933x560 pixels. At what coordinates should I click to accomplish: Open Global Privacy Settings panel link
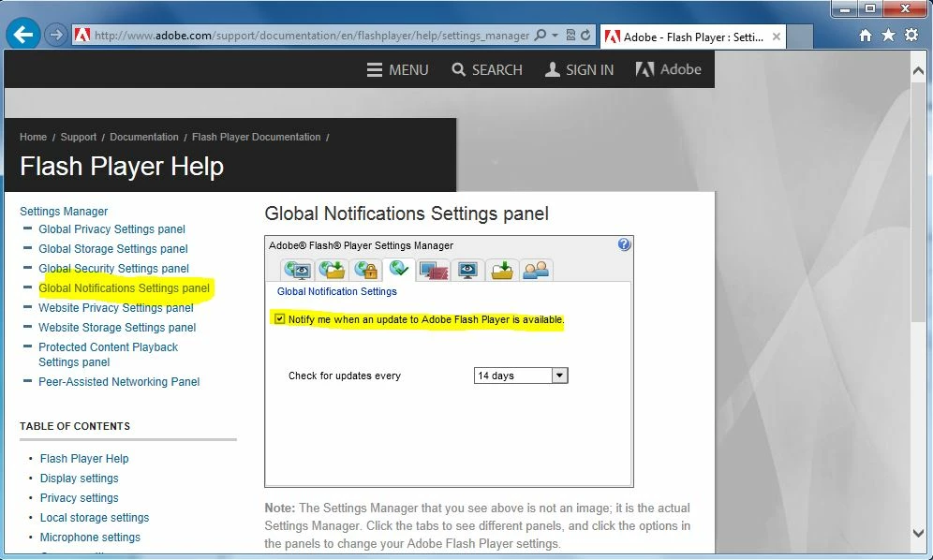(x=111, y=229)
